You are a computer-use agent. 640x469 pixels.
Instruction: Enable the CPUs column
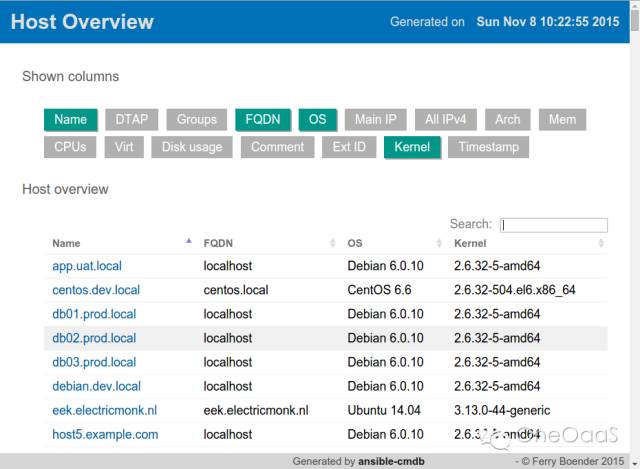click(x=70, y=147)
